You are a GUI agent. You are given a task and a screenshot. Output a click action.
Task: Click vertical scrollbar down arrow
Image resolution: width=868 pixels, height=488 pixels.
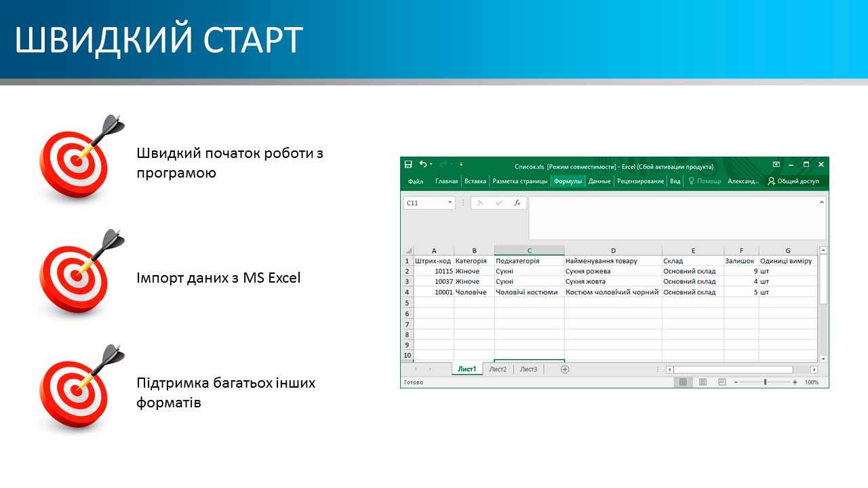point(823,359)
